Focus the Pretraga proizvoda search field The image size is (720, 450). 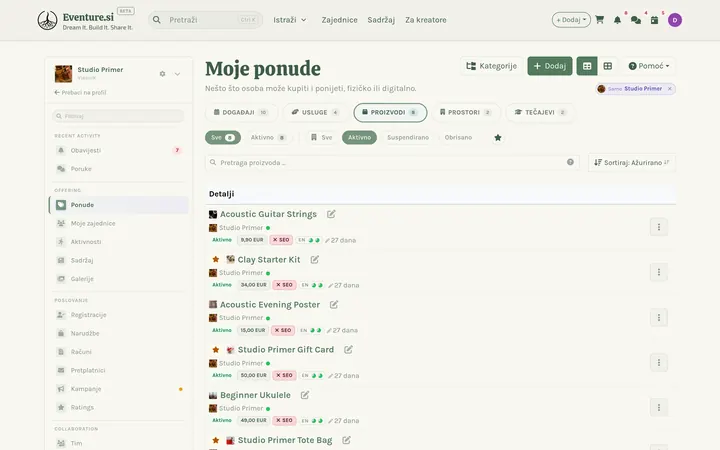tap(393, 163)
